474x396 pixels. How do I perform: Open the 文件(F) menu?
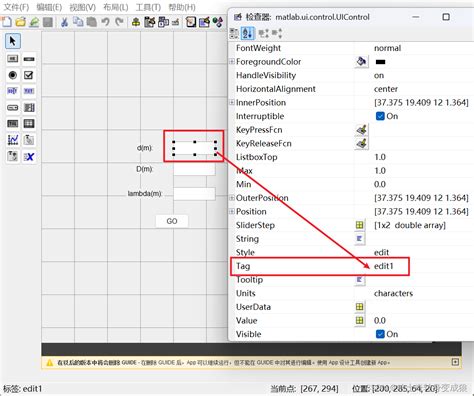pos(16,7)
